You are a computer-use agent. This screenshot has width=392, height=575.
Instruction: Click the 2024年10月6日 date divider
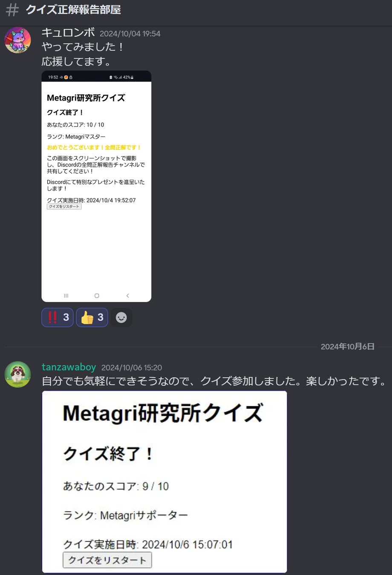click(x=347, y=346)
